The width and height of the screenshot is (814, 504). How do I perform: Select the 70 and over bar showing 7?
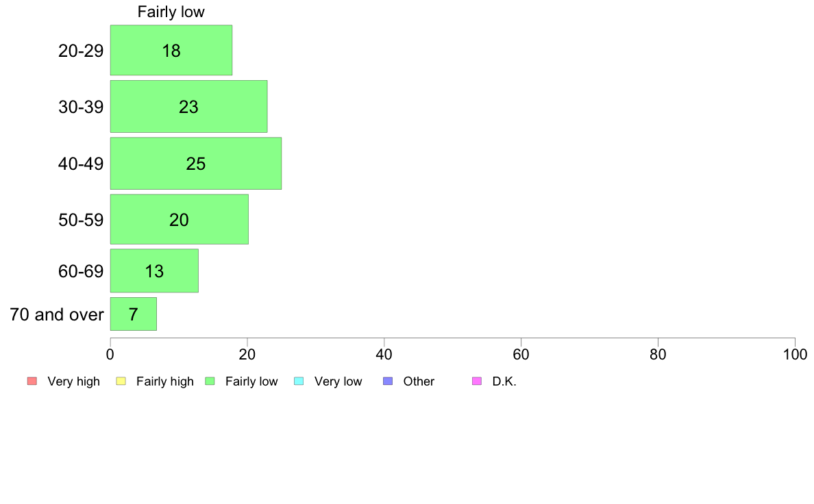point(134,314)
